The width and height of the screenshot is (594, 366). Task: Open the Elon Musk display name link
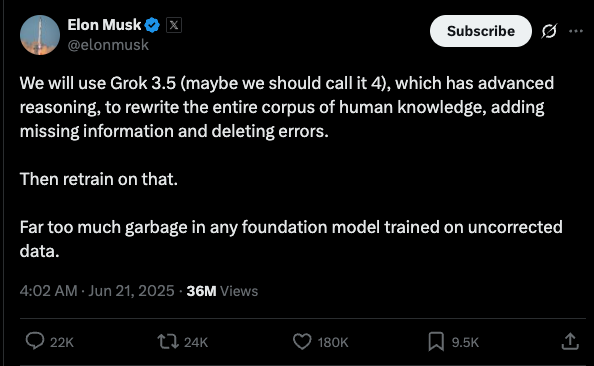[x=104, y=25]
